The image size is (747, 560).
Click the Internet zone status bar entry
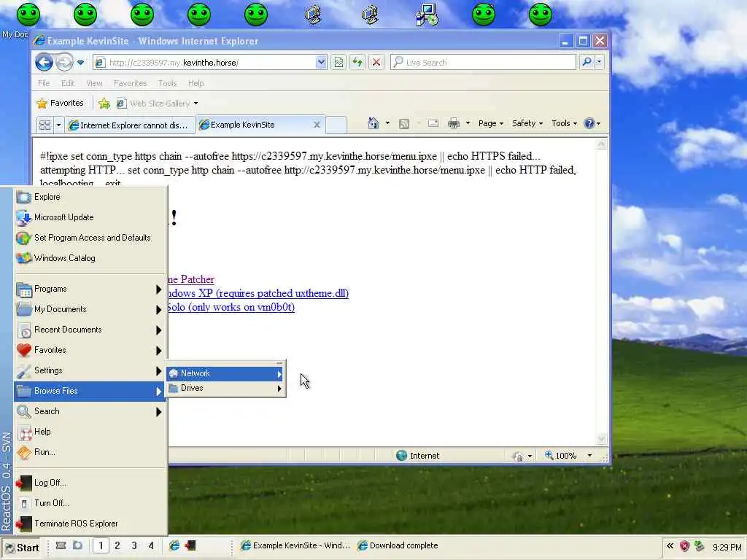pos(418,456)
